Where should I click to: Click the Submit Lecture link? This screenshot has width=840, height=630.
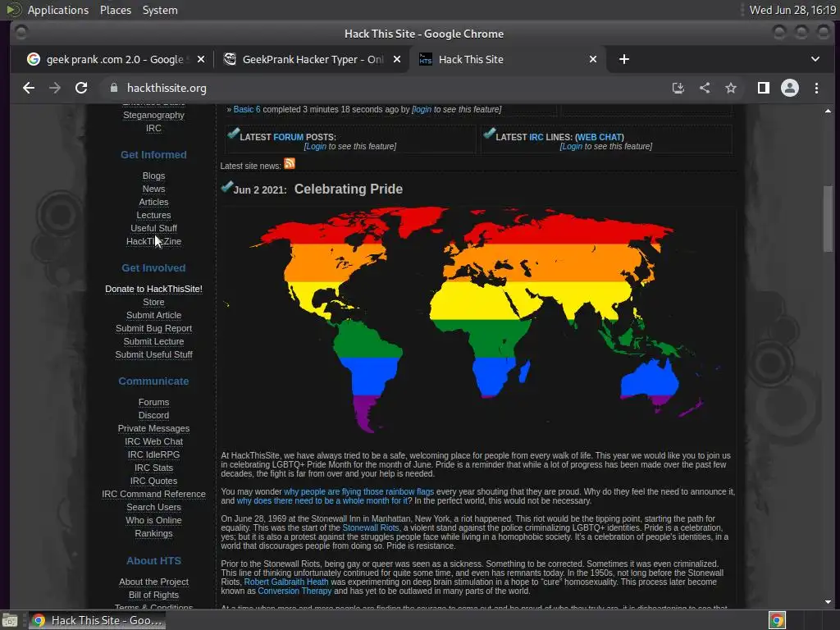point(153,341)
